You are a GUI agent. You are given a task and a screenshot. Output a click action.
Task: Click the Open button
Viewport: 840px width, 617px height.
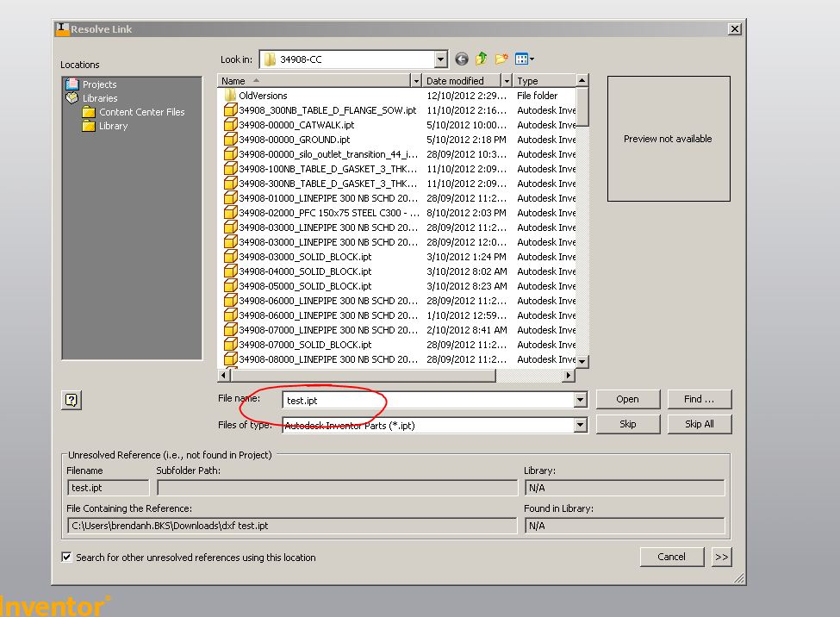click(628, 399)
